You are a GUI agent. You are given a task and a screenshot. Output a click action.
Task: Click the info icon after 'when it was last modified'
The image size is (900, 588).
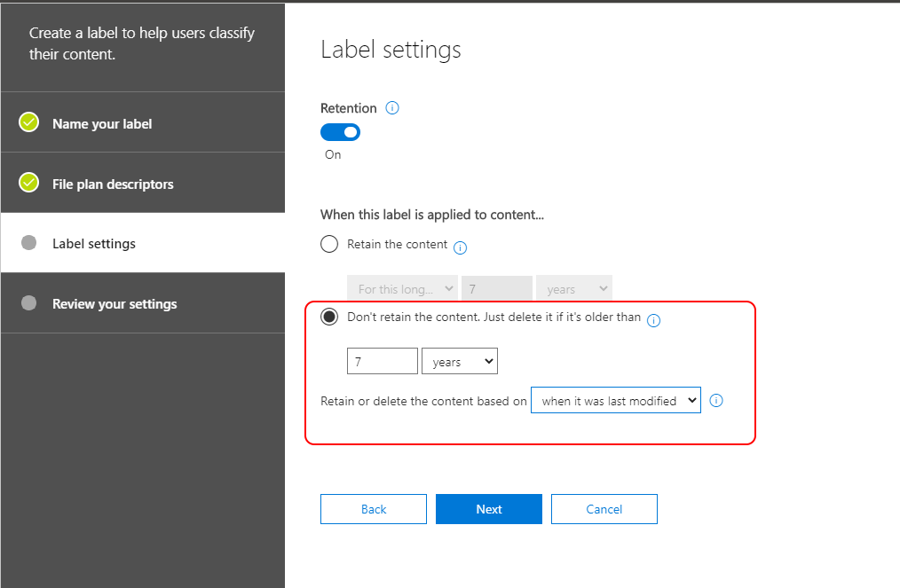(716, 400)
